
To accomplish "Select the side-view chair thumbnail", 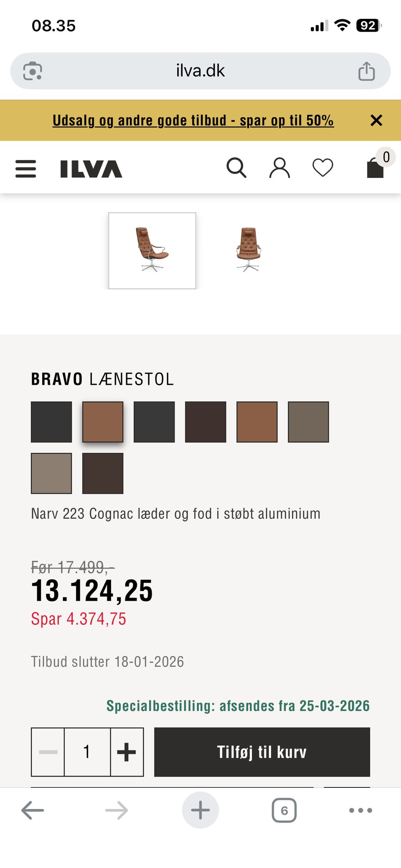I will click(x=152, y=251).
